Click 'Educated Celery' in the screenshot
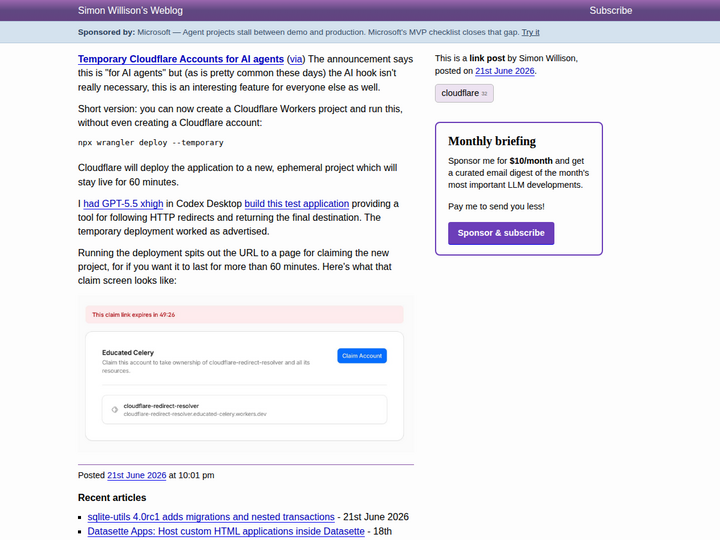 [128, 353]
